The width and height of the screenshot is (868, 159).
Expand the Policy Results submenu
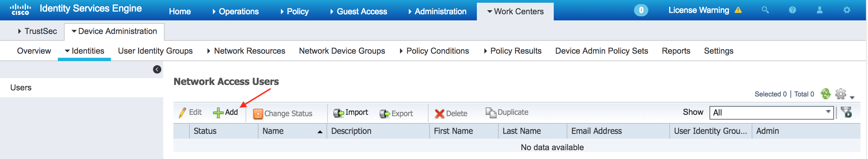(x=513, y=51)
